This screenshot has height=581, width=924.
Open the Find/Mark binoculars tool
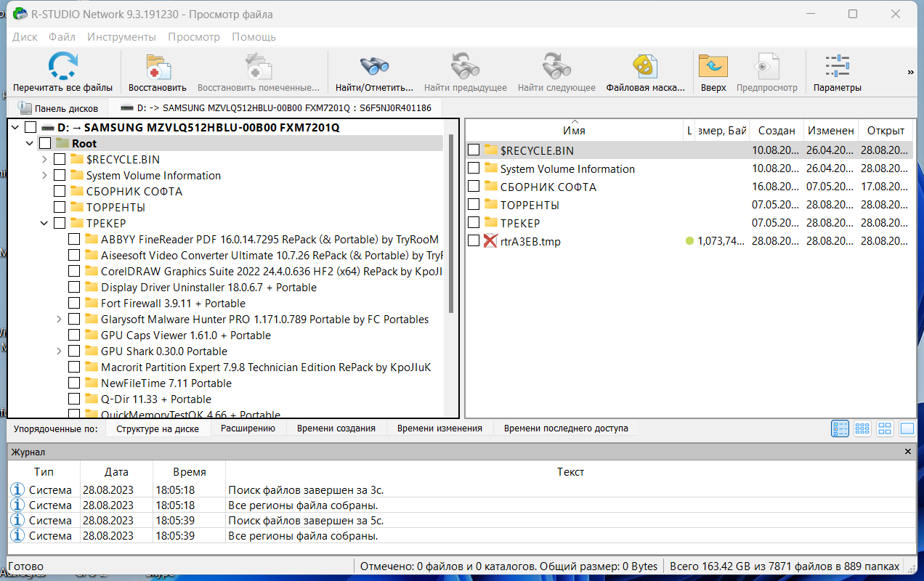pos(374,66)
